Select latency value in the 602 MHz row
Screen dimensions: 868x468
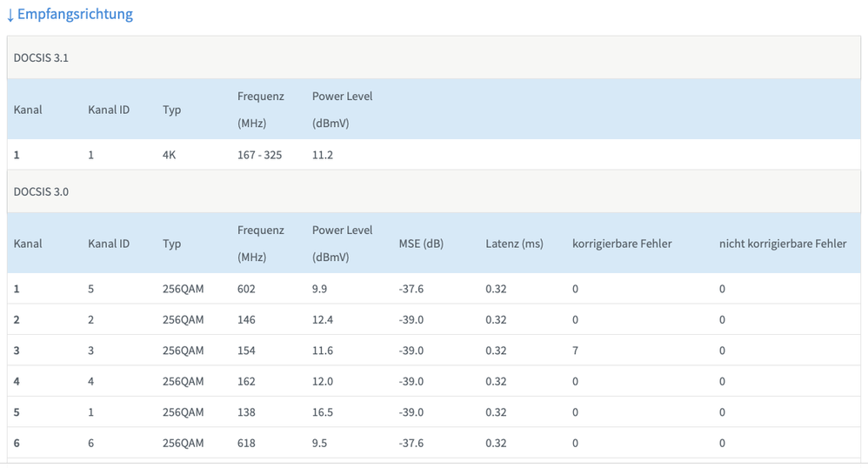pos(496,289)
